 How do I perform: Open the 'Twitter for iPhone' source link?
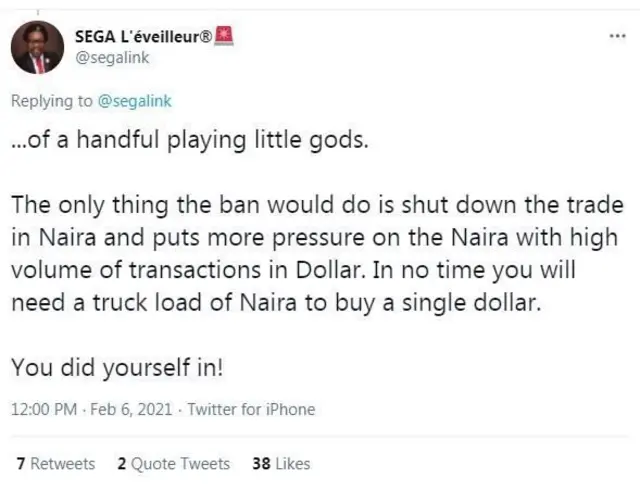(251, 409)
